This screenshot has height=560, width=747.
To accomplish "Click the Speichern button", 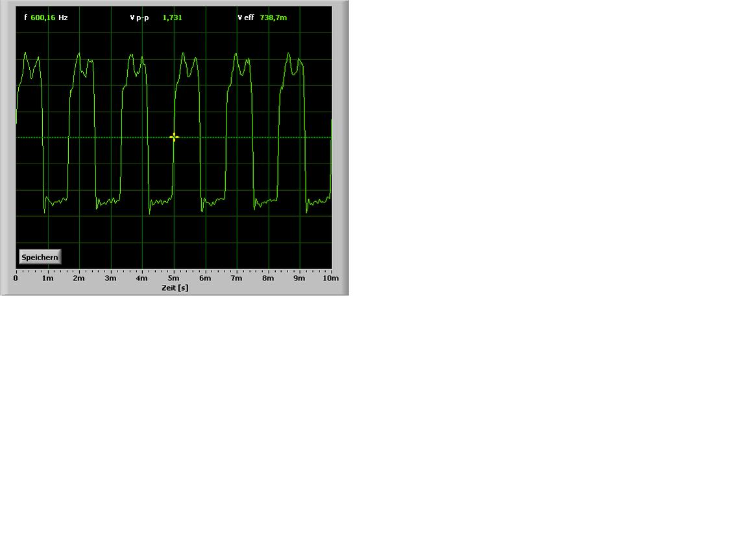I will click(40, 257).
